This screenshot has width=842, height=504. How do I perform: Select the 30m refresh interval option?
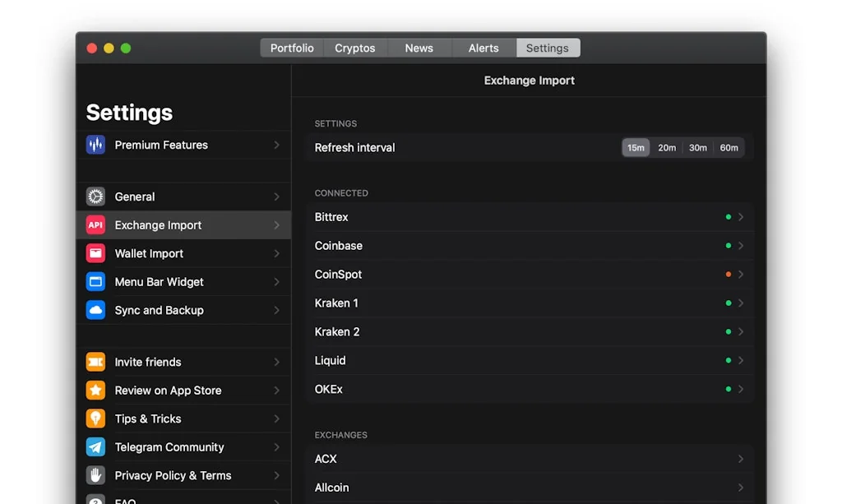697,147
